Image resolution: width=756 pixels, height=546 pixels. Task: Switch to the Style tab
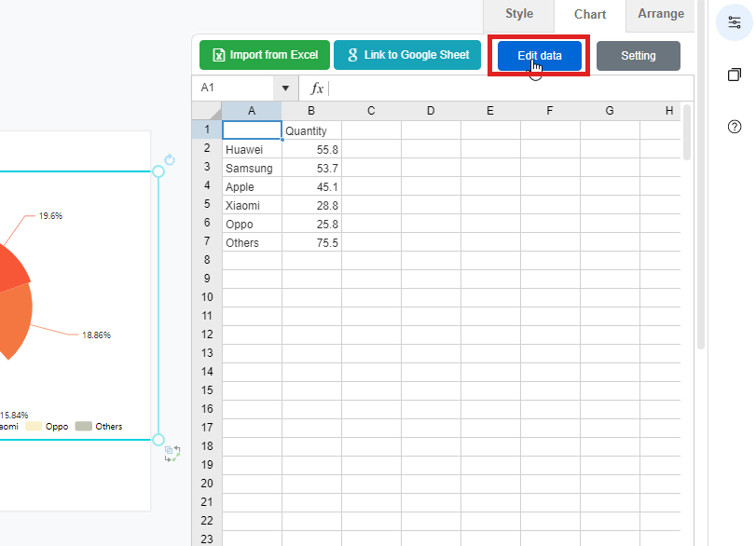click(x=519, y=14)
